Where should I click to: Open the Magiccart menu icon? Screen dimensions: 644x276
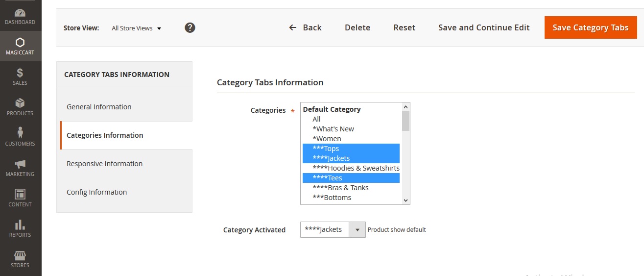point(20,43)
